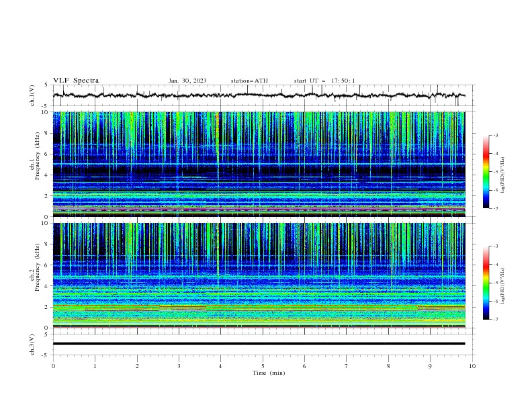Click the 'ch.1(V)' waveform axis label
Image resolution: width=532 pixels, height=411 pixels.
coord(32,95)
